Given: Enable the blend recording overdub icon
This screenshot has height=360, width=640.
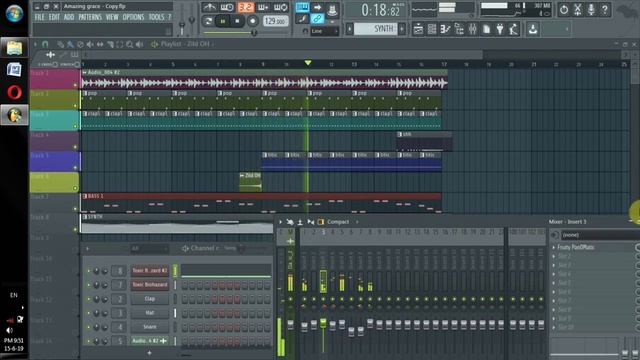Looking at the screenshot, I should pyautogui.click(x=263, y=7).
